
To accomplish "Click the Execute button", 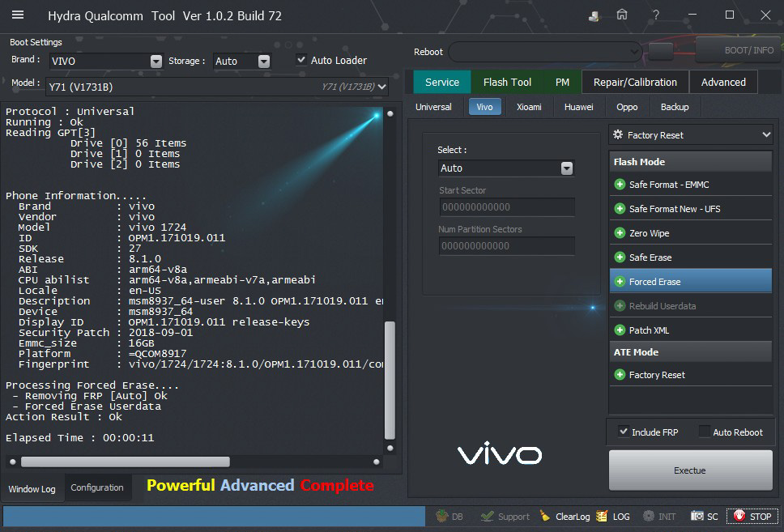I will pyautogui.click(x=690, y=470).
